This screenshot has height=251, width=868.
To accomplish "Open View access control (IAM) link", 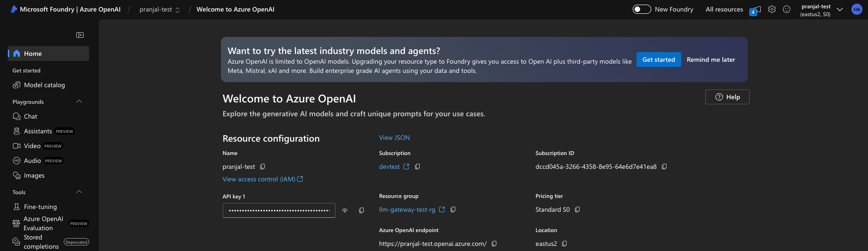I will (x=263, y=179).
